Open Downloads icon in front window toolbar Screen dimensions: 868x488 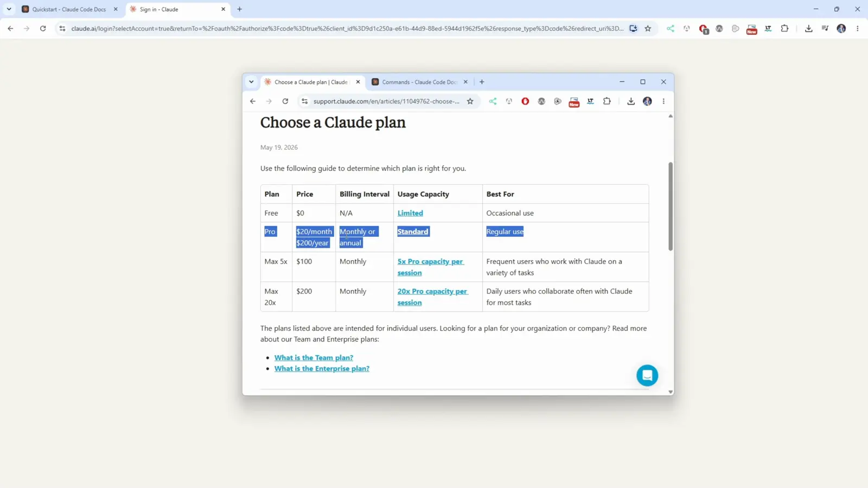(x=631, y=101)
